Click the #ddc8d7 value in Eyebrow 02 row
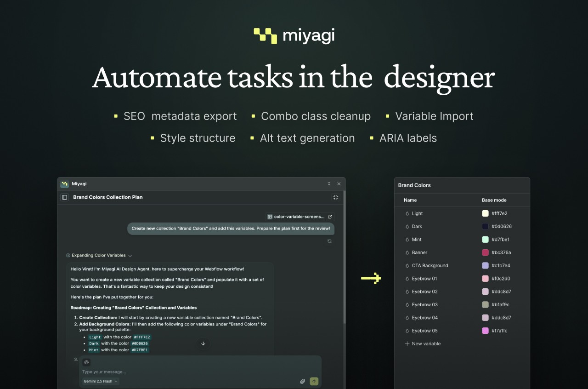This screenshot has height=389, width=588. 501,292
